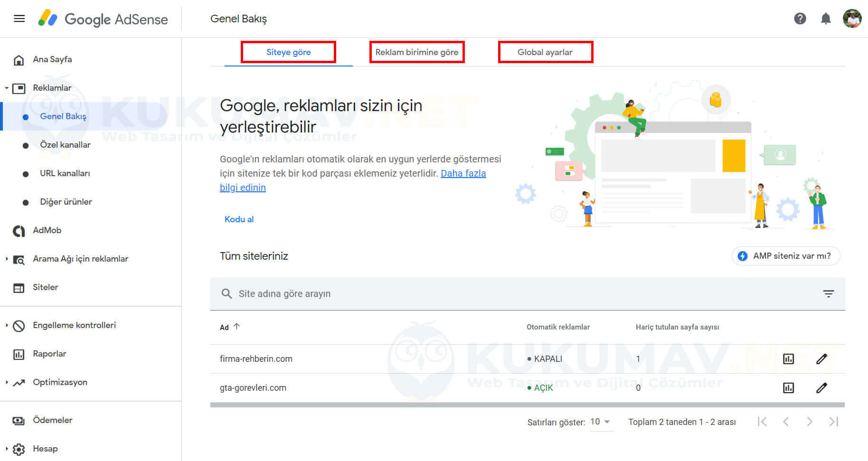This screenshot has height=461, width=868.
Task: Select Diğer ürünler in the sidebar
Action: pos(66,202)
